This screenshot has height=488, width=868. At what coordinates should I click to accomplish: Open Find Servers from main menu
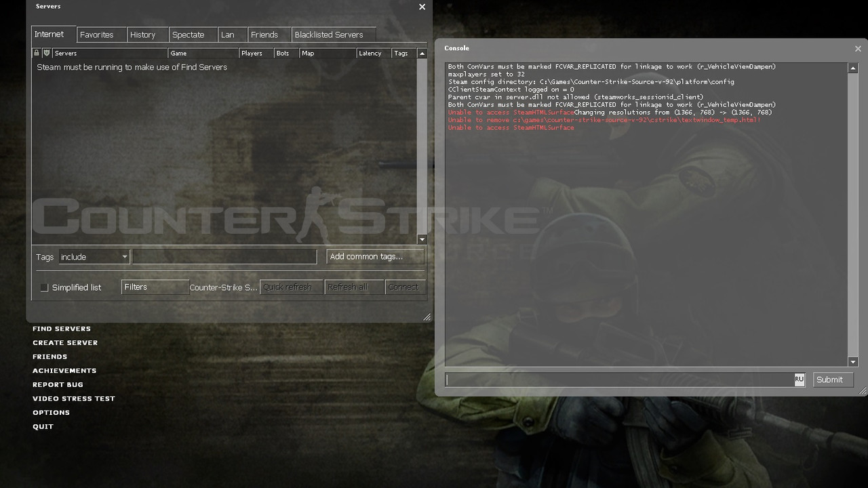coord(62,329)
